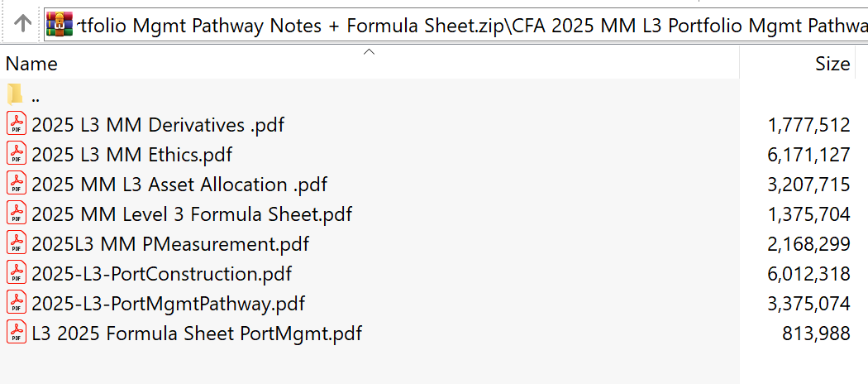Viewport: 868px width, 384px height.
Task: Click PDF icon for PortMgmtPathway file
Action: point(16,304)
